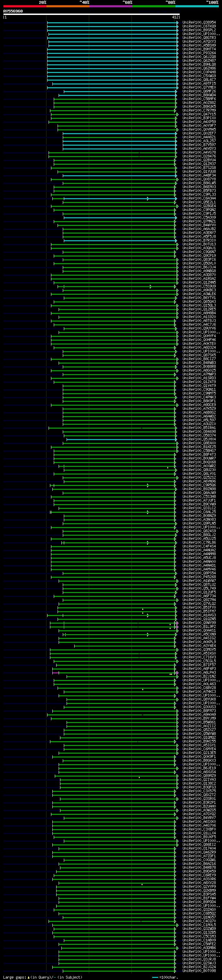Click the green ~80% legend segment
222x980 pixels.
click(x=154, y=6)
